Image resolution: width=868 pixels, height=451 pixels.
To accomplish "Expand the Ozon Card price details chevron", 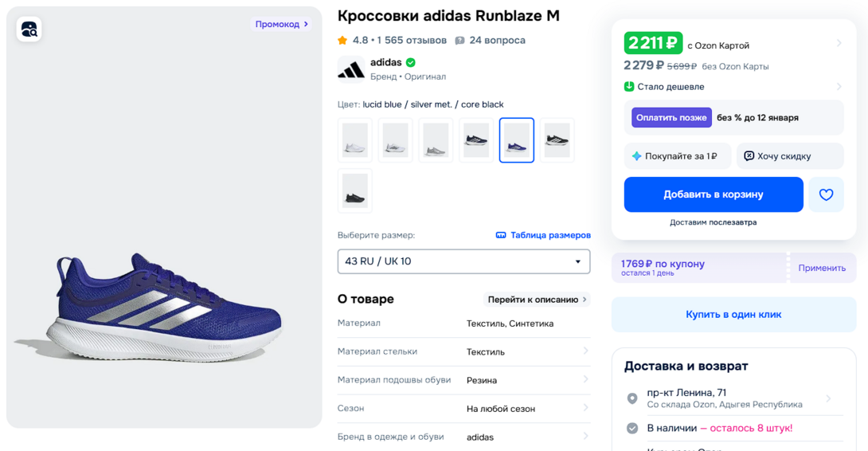I will coord(839,44).
